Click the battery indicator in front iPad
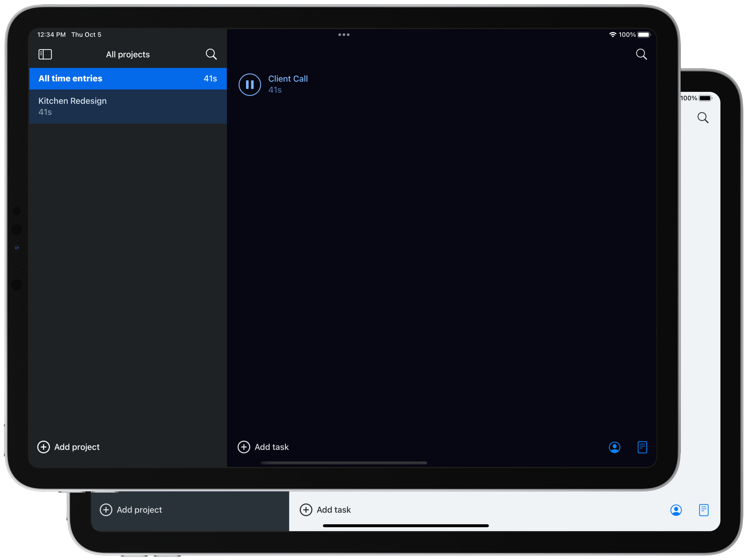This screenshot has height=560, width=748. 644,34
